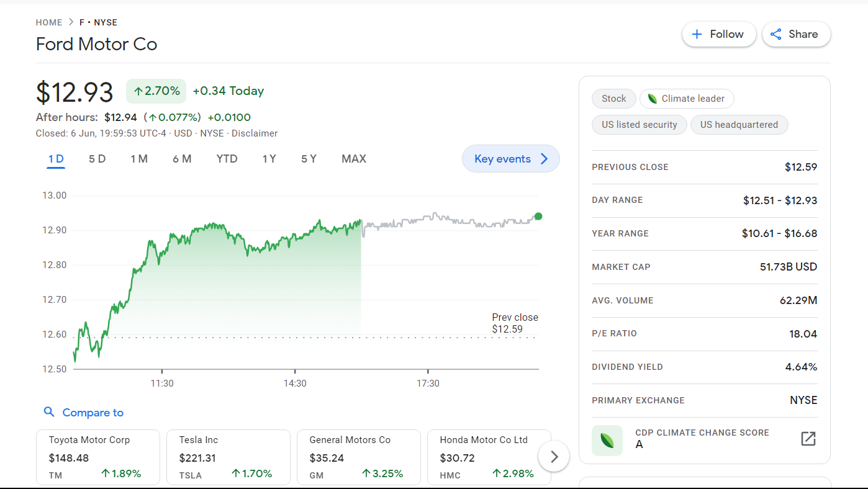Expand Key events
Image resolution: width=868 pixels, height=489 pixels.
511,159
